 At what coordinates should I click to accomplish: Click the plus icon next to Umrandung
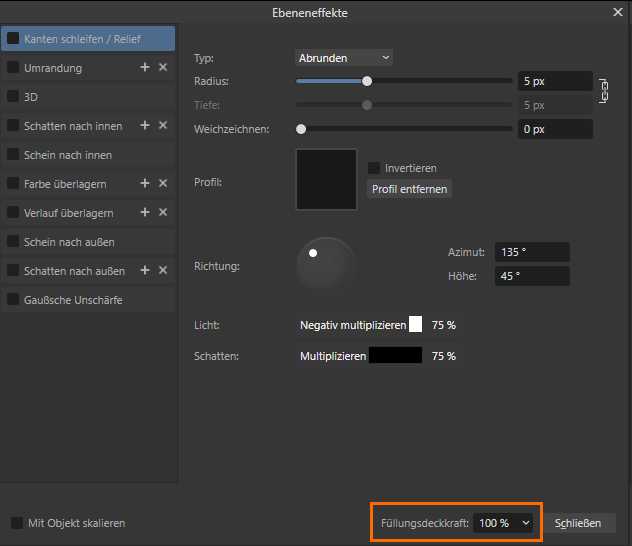[145, 68]
